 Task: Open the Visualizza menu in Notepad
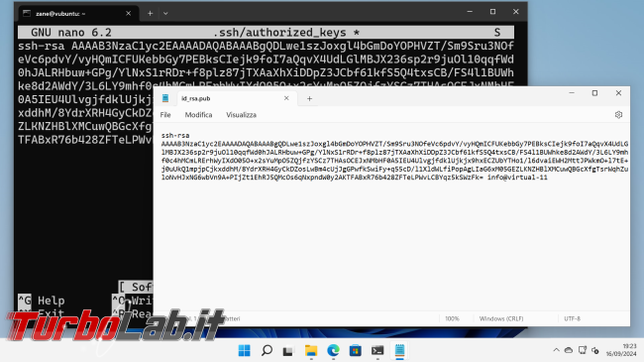tap(241, 115)
